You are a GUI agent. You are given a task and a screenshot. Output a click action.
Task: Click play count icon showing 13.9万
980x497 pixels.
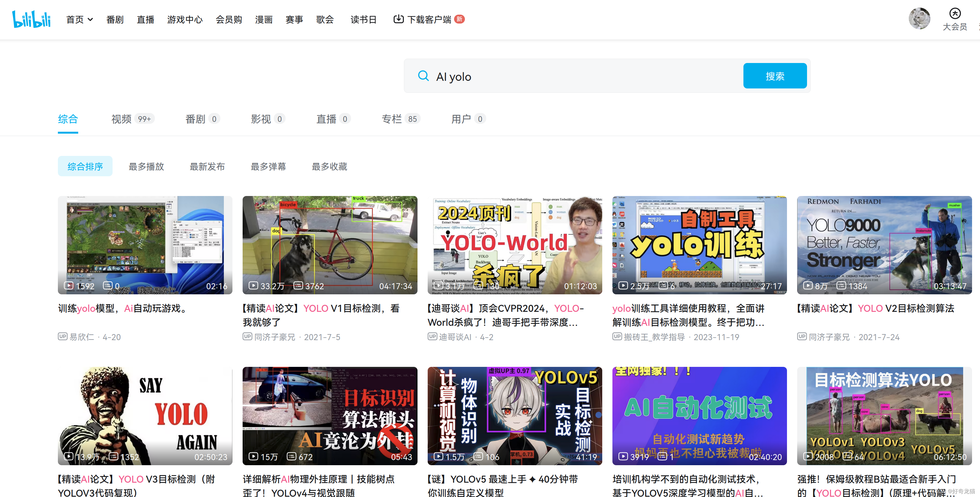click(x=68, y=456)
